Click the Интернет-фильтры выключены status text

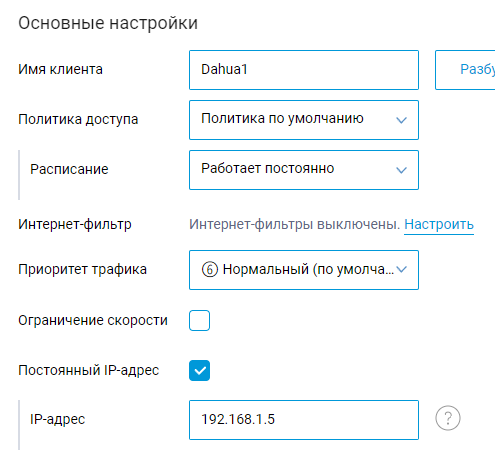[x=295, y=224]
